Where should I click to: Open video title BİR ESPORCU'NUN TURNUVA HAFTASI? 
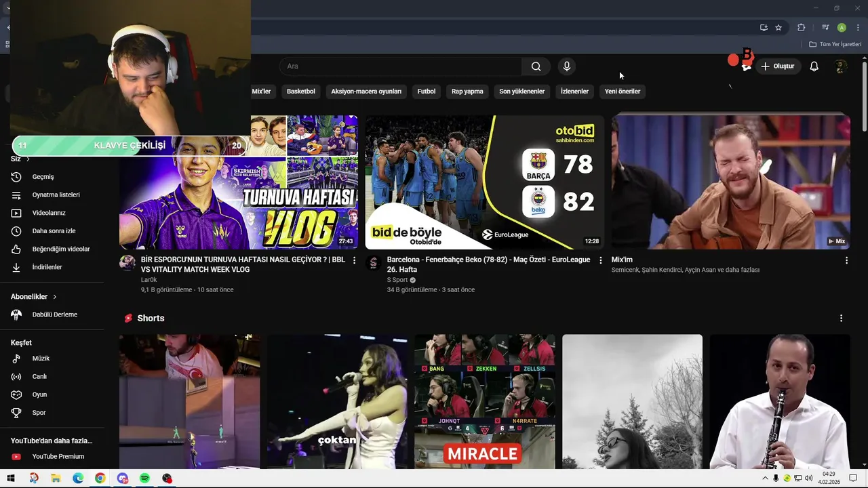tap(243, 264)
